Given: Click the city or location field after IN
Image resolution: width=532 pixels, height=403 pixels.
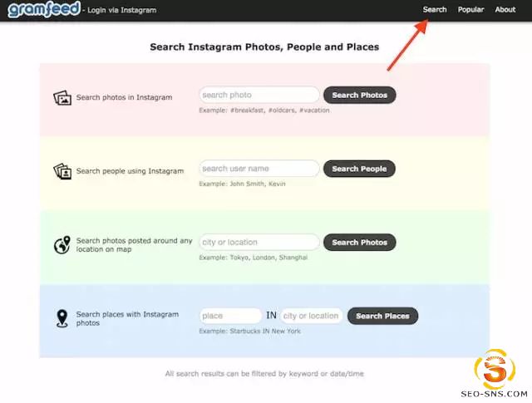Looking at the screenshot, I should 311,316.
